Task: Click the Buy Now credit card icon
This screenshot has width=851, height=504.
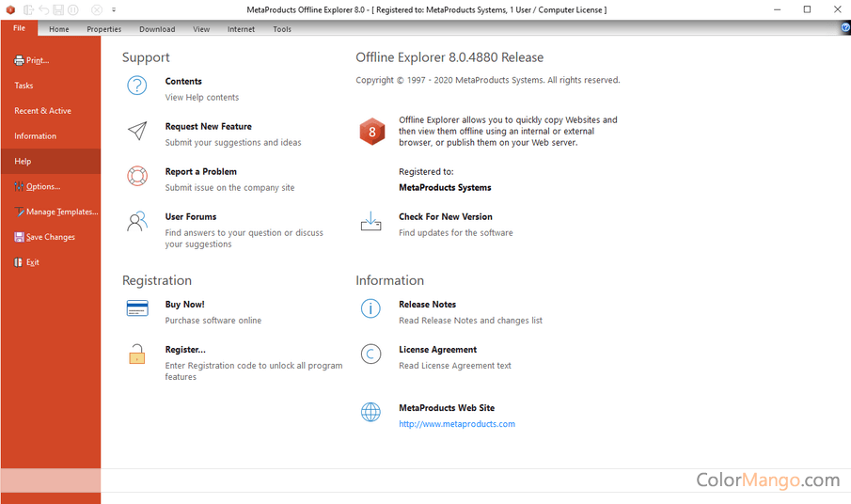Action: pyautogui.click(x=137, y=309)
